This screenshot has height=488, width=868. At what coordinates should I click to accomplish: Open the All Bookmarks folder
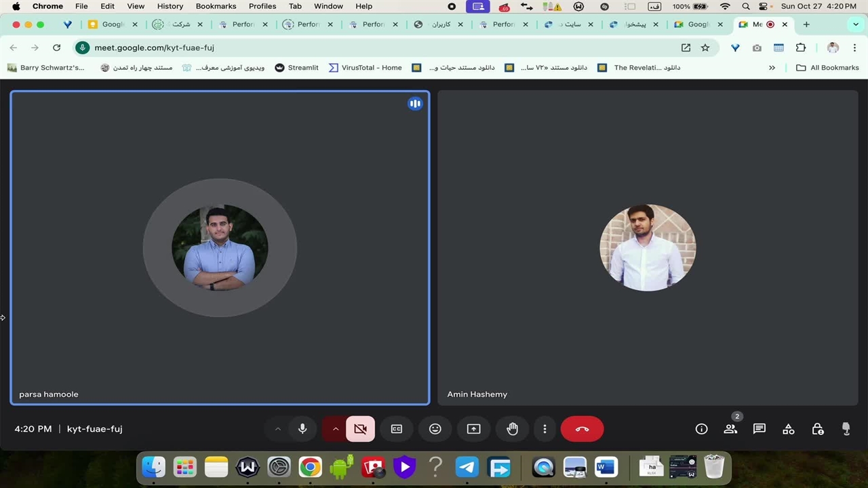point(827,68)
